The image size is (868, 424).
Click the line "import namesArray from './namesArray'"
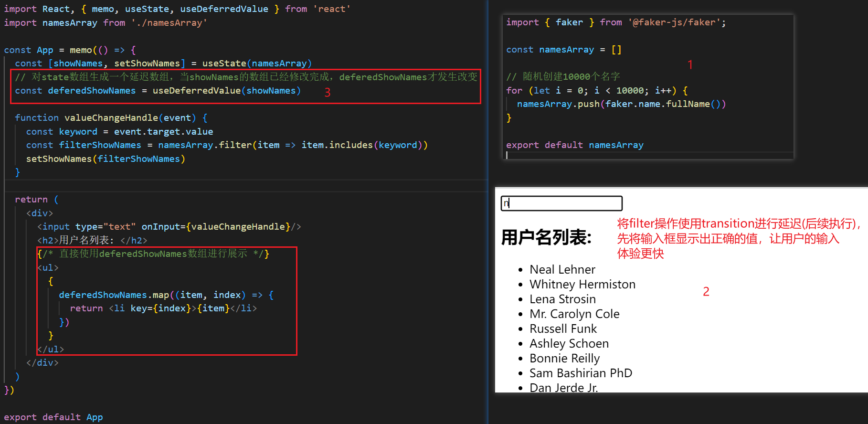click(x=106, y=22)
